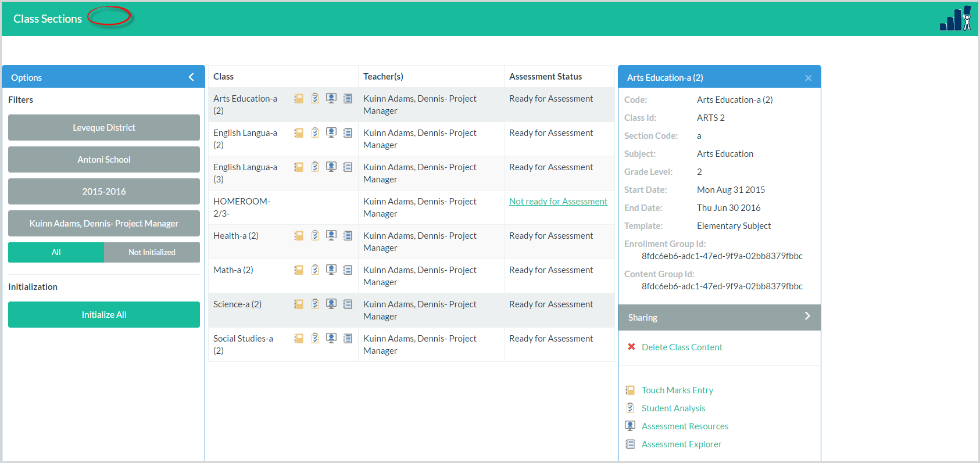This screenshot has height=463, width=980.
Task: Open Touch Marks Entry icon for Arts Education-a row
Action: [299, 99]
